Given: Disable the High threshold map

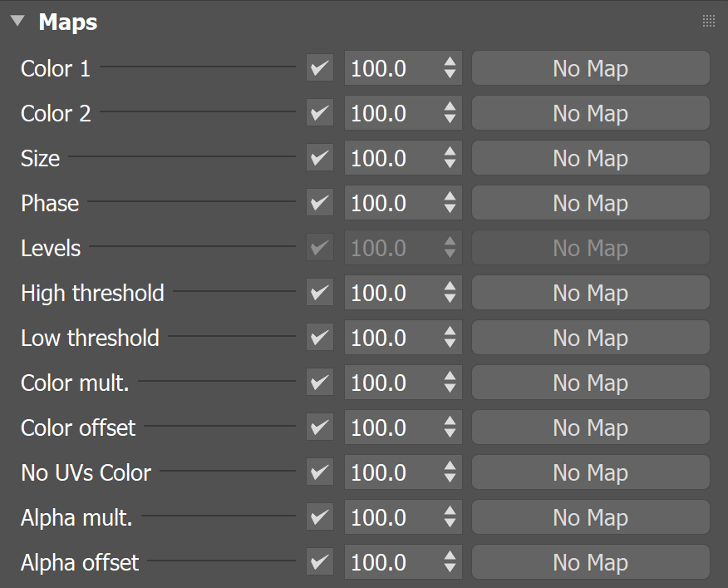Looking at the screenshot, I should [x=319, y=293].
